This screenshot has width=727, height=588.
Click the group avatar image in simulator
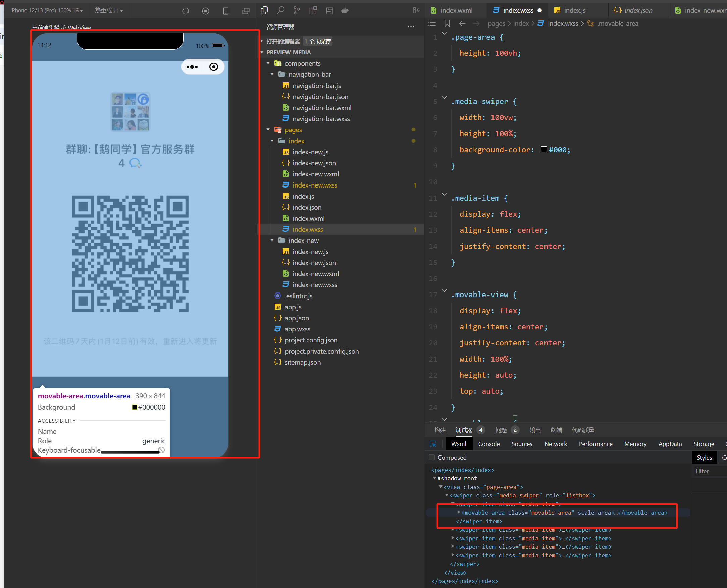click(130, 112)
